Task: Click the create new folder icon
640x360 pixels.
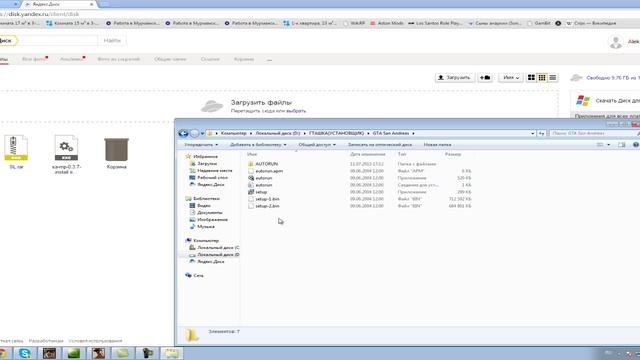Action: pyautogui.click(x=485, y=78)
